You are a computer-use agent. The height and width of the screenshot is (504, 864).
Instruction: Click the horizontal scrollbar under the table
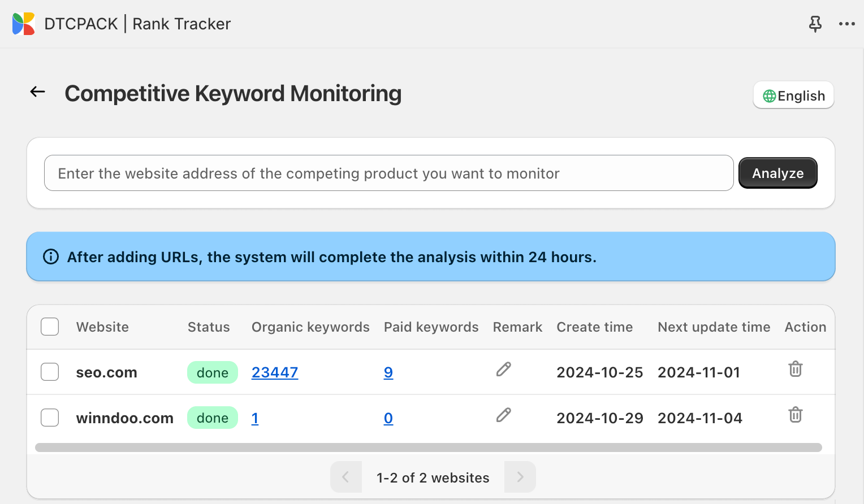coord(428,447)
